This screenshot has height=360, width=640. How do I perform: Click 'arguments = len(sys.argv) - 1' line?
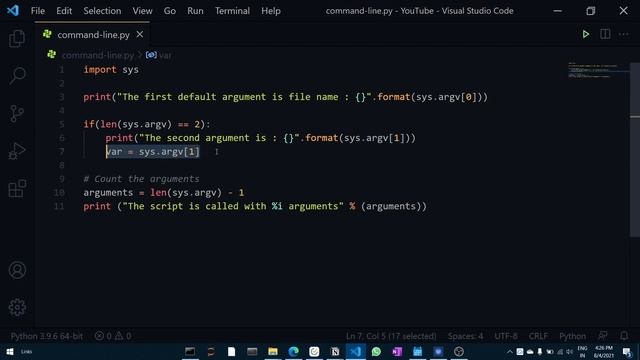tap(164, 193)
